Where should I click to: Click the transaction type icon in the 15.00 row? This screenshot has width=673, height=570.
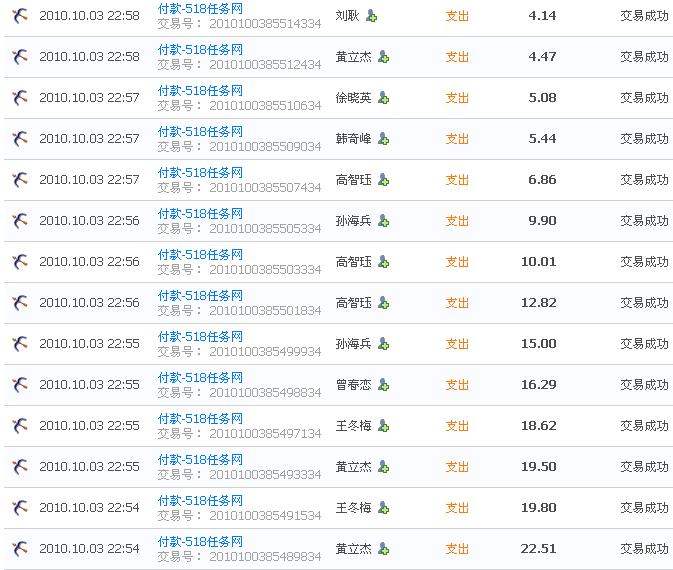[19, 344]
